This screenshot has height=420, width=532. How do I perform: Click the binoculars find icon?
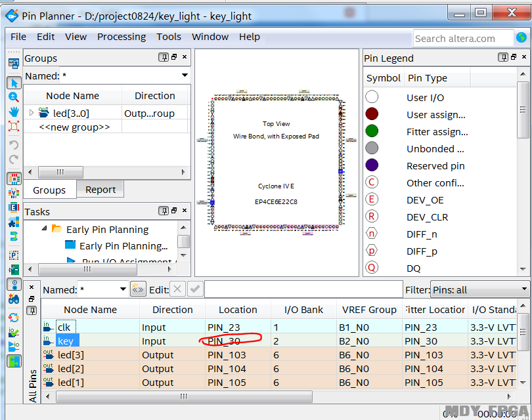tap(14, 299)
